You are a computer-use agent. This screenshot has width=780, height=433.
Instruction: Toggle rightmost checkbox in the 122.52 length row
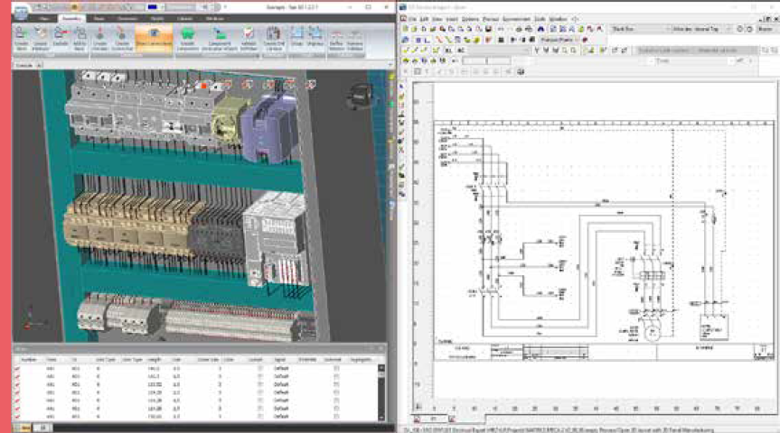pyautogui.click(x=336, y=385)
